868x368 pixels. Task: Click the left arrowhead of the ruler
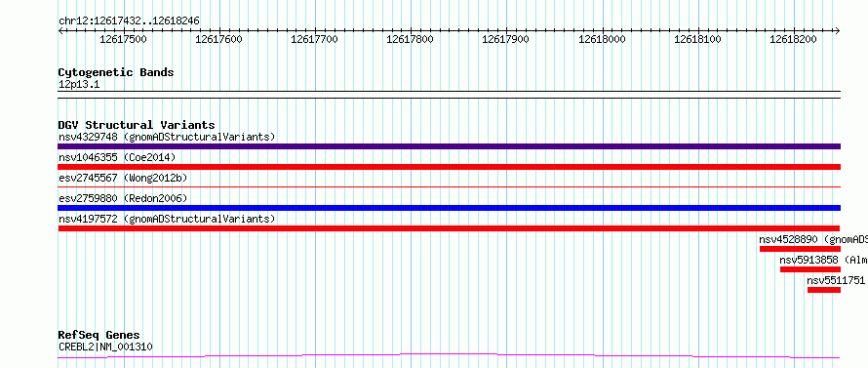tap(60, 30)
